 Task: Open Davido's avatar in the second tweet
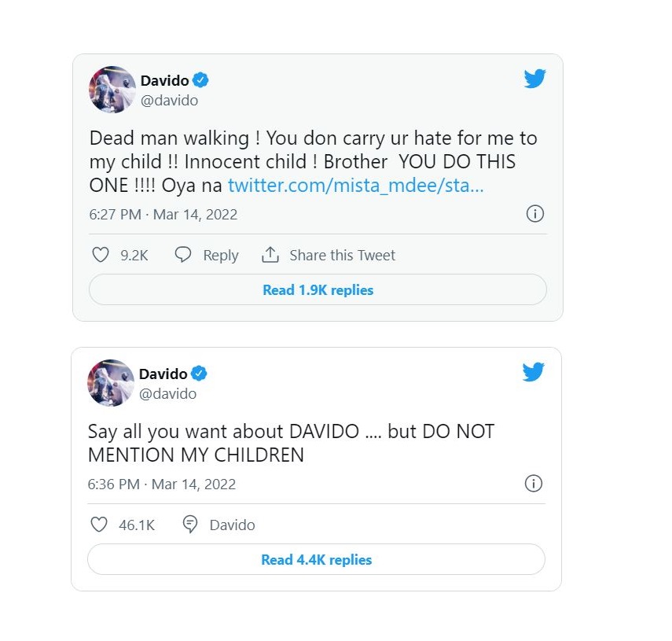click(111, 383)
